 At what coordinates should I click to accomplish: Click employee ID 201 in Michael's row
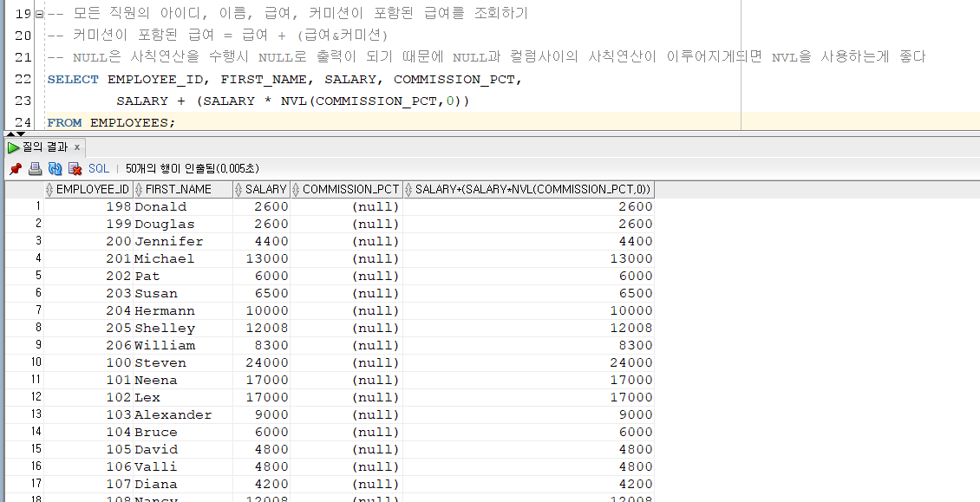88,259
